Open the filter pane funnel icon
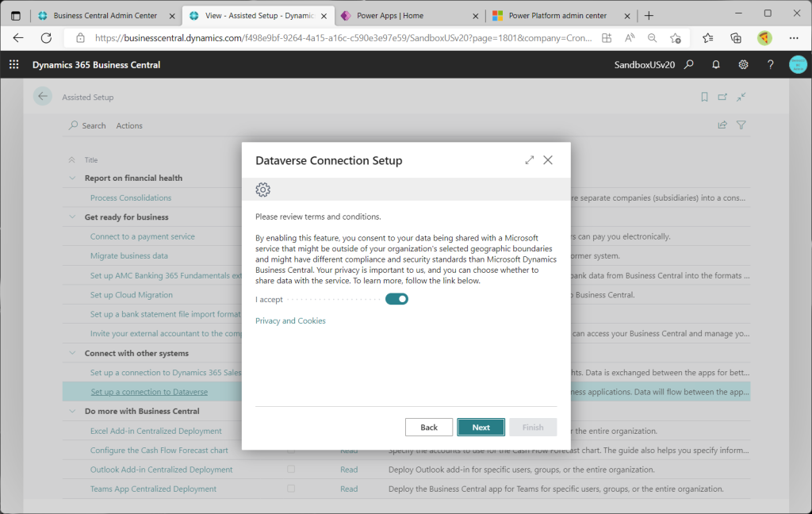The height and width of the screenshot is (514, 812). 741,125
